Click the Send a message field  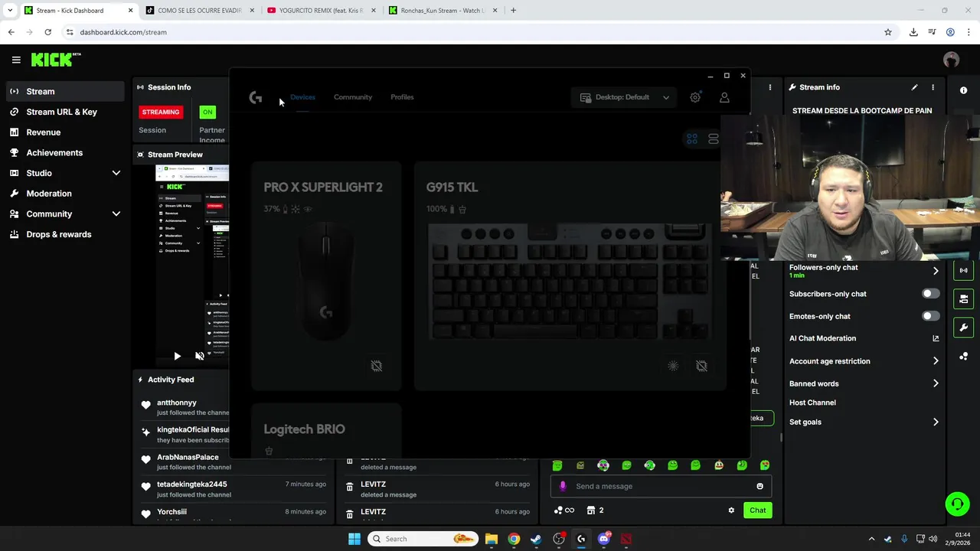(661, 486)
